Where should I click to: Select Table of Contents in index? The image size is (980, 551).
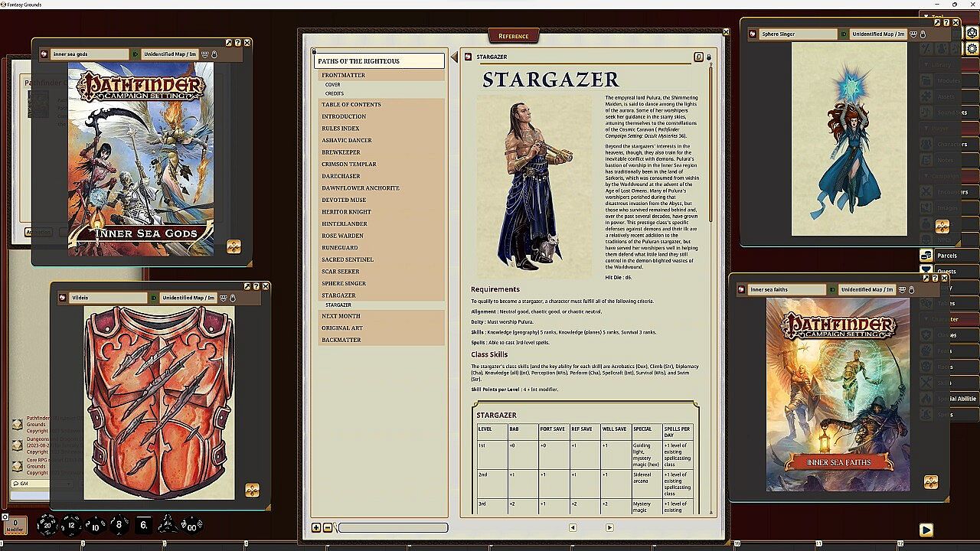(351, 104)
